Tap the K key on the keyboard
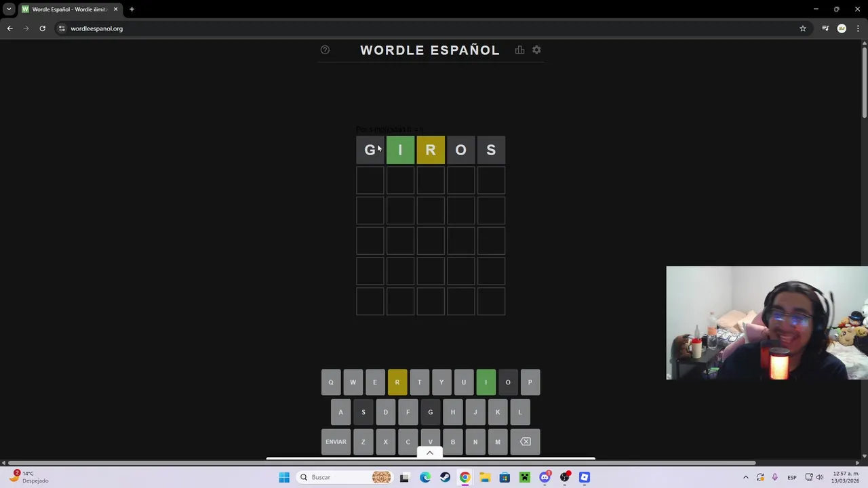Image resolution: width=868 pixels, height=488 pixels. pos(497,412)
